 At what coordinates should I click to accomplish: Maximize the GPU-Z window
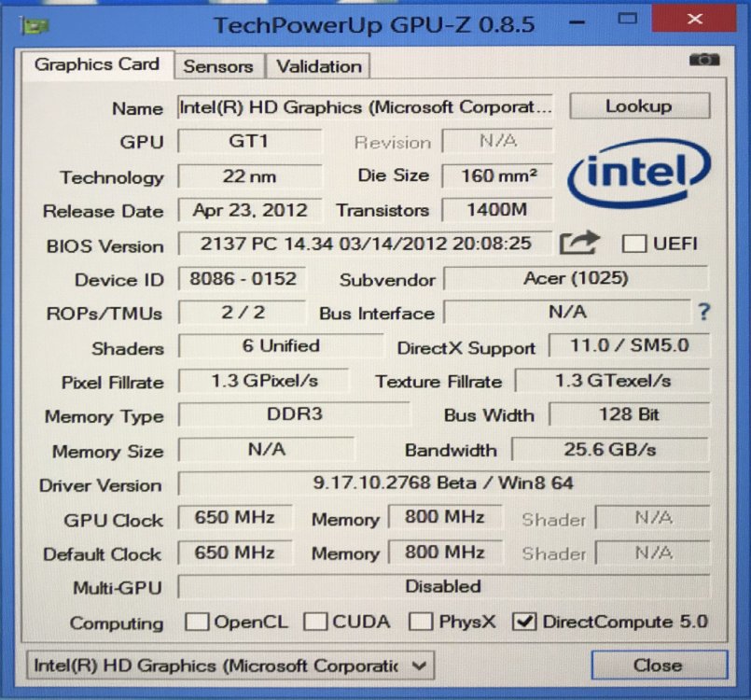tap(627, 20)
